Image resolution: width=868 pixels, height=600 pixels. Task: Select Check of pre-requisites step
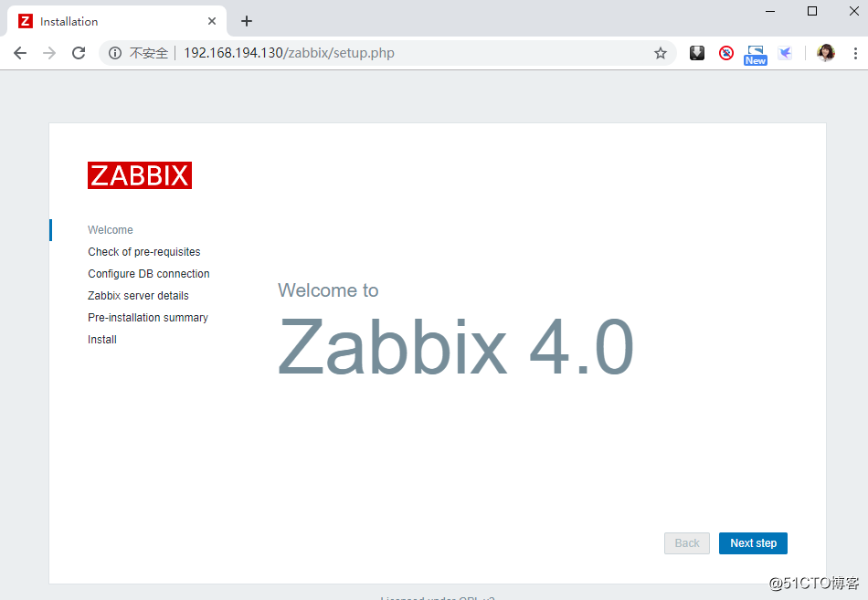[144, 252]
